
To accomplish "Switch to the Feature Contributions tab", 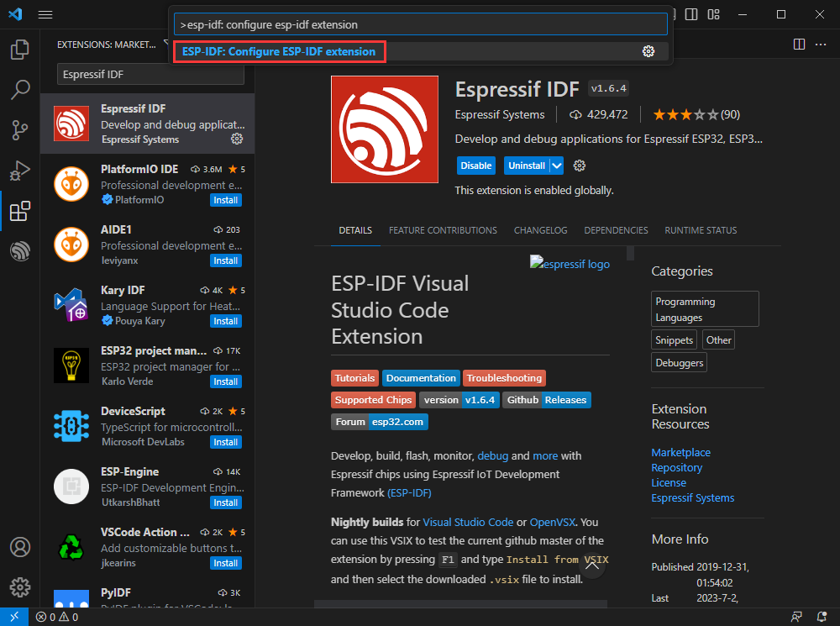I will (x=443, y=230).
